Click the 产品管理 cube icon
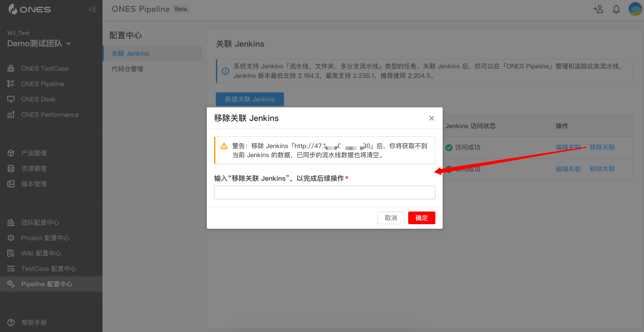The image size is (644, 332). [x=11, y=153]
